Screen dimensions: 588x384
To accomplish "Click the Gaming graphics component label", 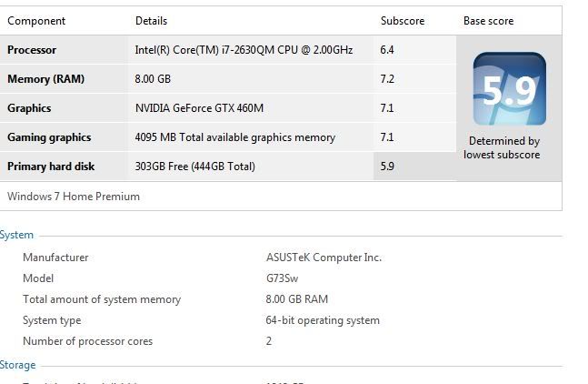I will pyautogui.click(x=49, y=137).
